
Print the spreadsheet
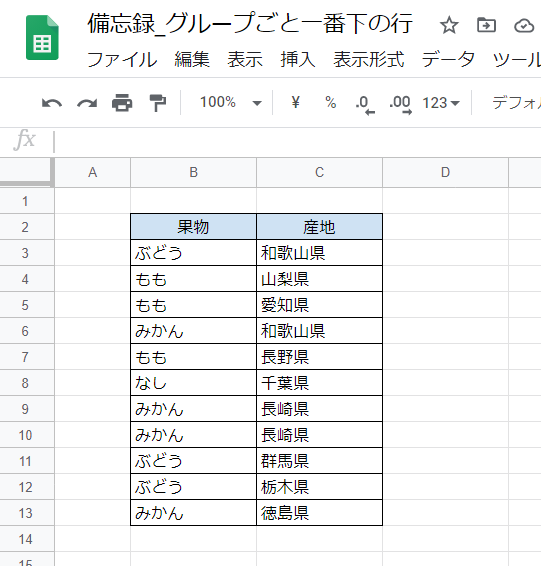click(122, 103)
